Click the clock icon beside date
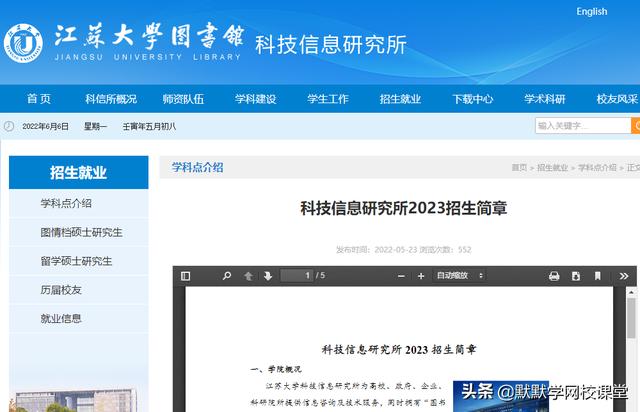 9,126
